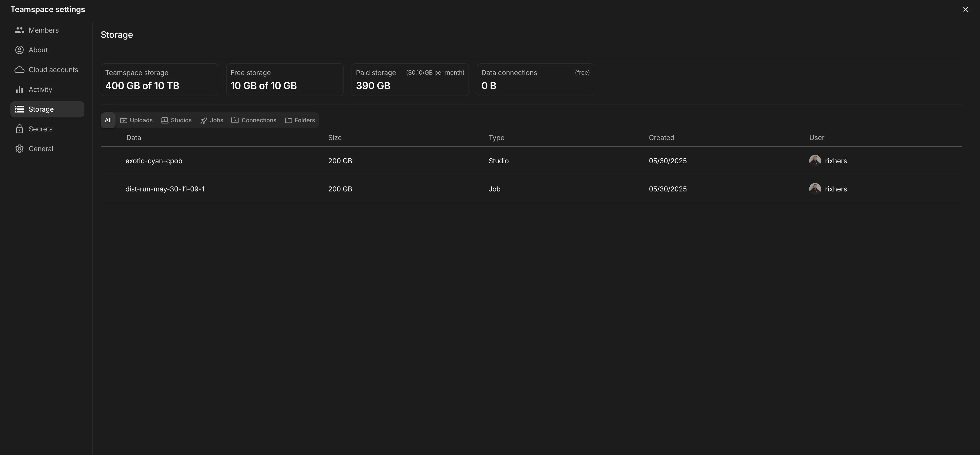
Task: Click the Members people icon
Action: 20,30
